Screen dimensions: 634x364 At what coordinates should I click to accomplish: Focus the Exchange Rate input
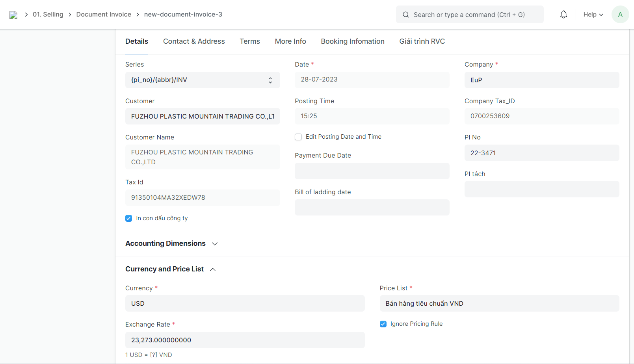[x=244, y=340]
